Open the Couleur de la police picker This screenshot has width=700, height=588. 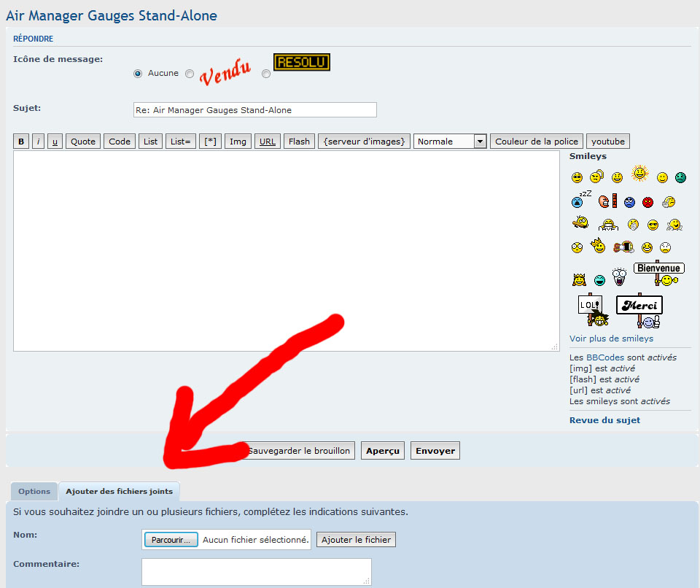537,142
